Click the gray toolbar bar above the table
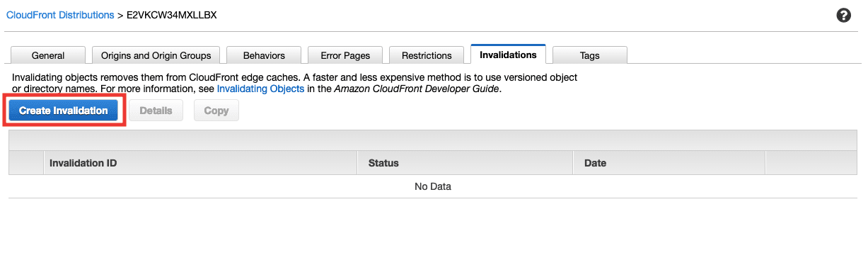This screenshot has width=868, height=265. tap(433, 140)
